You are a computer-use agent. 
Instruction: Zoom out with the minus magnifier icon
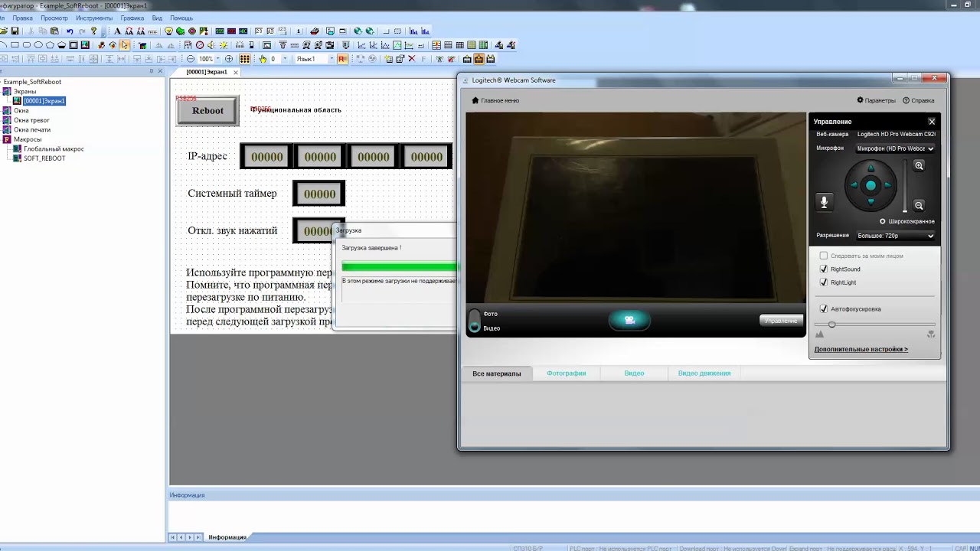point(191,59)
